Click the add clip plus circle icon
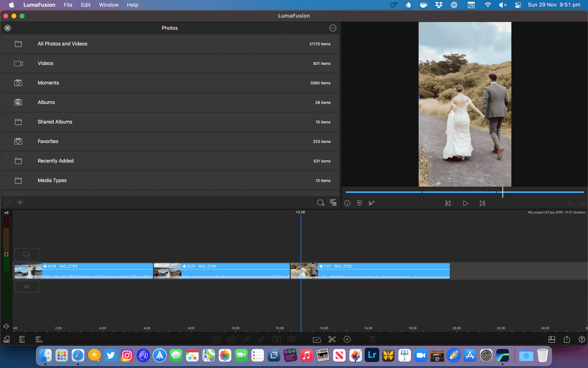 [x=347, y=340]
